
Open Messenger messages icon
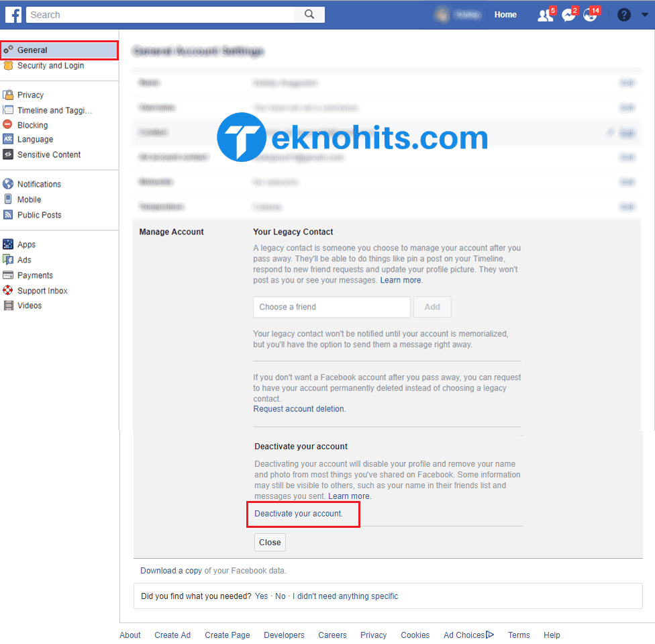point(568,15)
